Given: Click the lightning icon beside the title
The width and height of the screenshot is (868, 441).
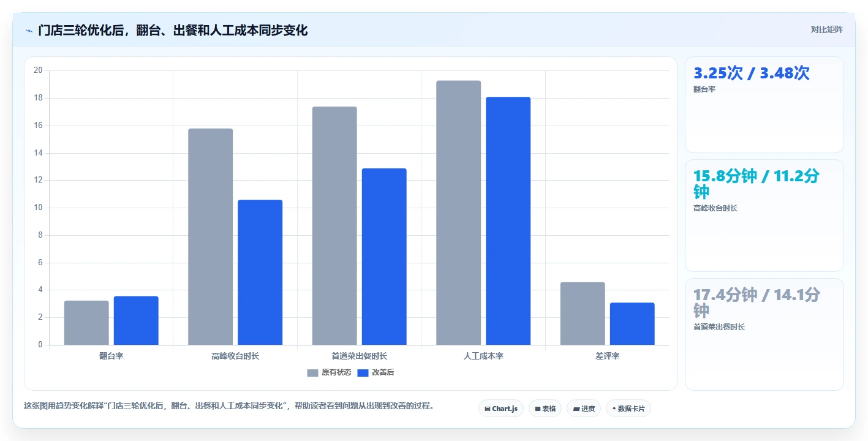Looking at the screenshot, I should (x=29, y=31).
